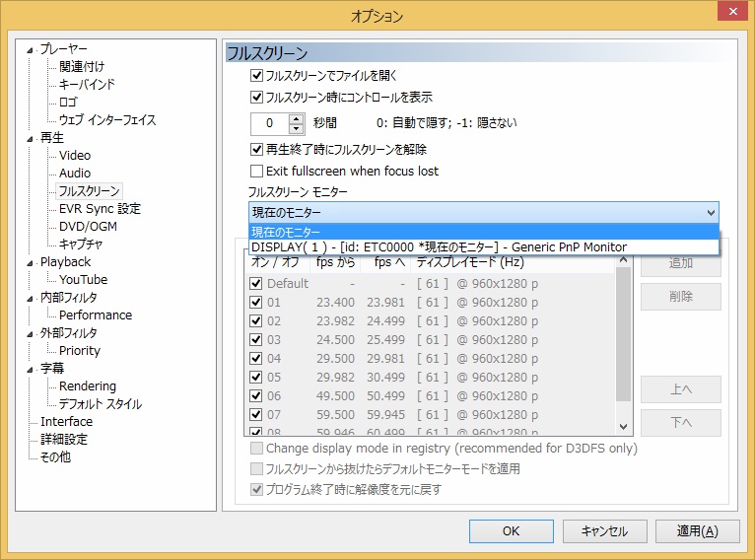
Task: Open 詳細設定 page
Action: [64, 439]
